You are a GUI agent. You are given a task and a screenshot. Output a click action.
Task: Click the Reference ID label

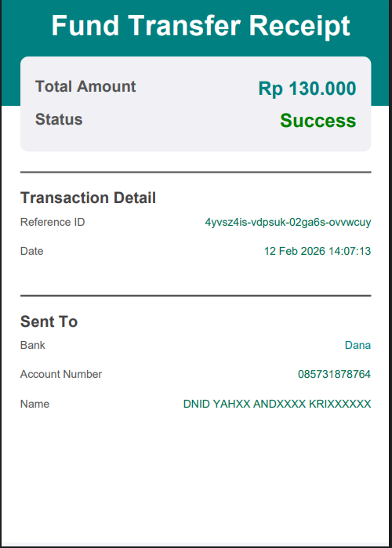(x=53, y=222)
